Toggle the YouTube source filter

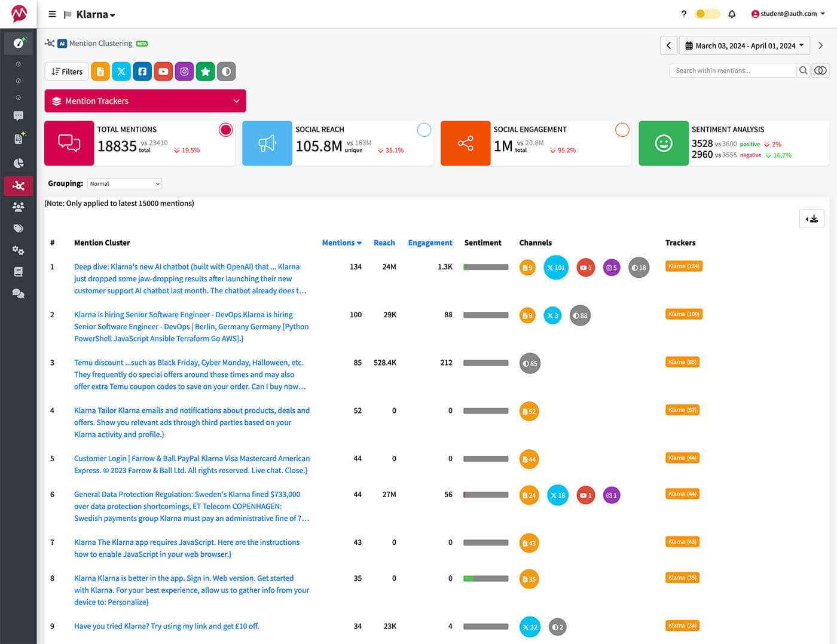163,72
